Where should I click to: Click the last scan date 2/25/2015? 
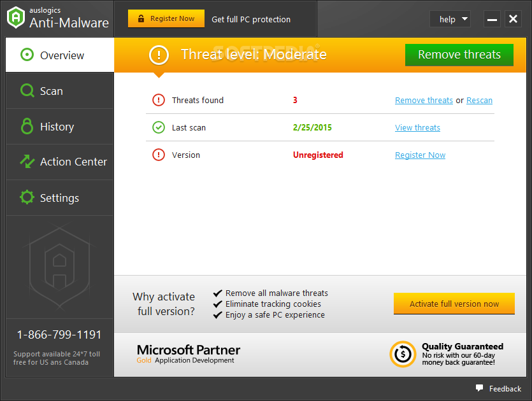click(x=312, y=127)
